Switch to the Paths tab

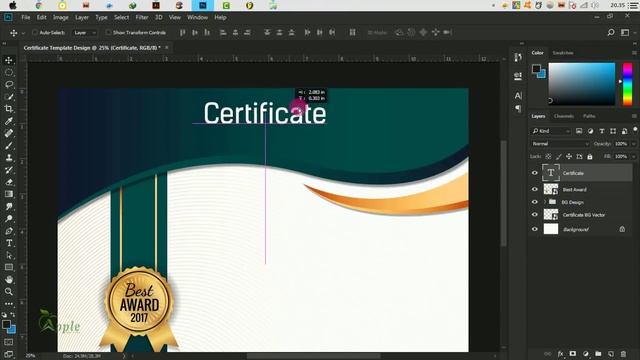pyautogui.click(x=589, y=116)
